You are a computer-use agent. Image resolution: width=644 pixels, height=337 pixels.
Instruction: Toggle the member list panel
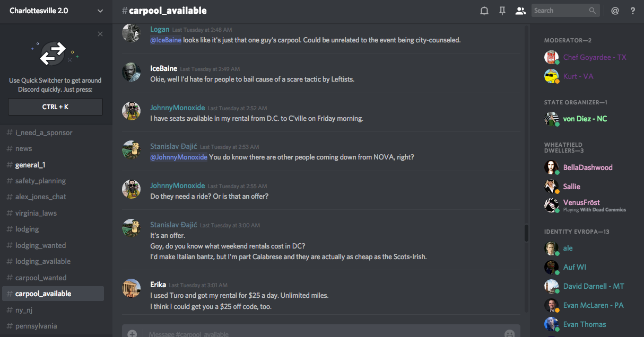tap(520, 11)
